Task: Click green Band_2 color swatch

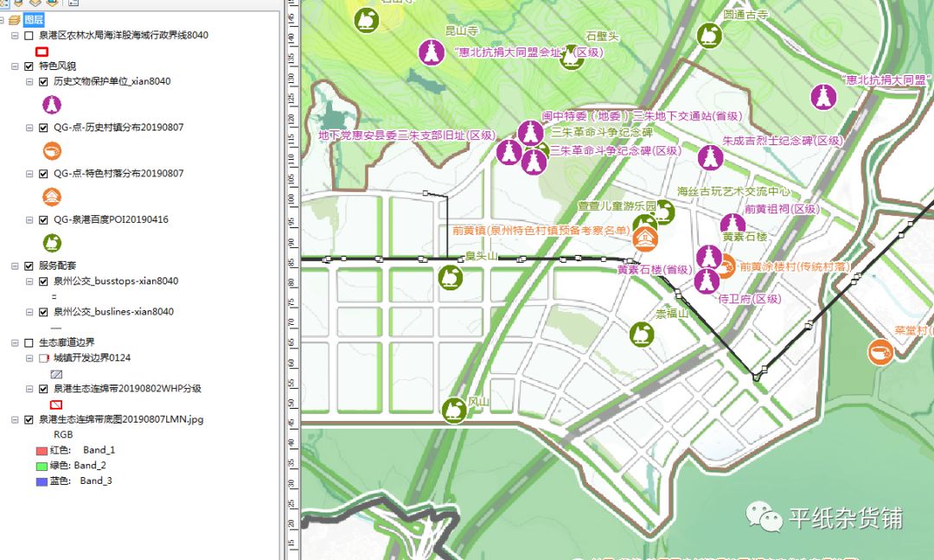Action: (42, 466)
